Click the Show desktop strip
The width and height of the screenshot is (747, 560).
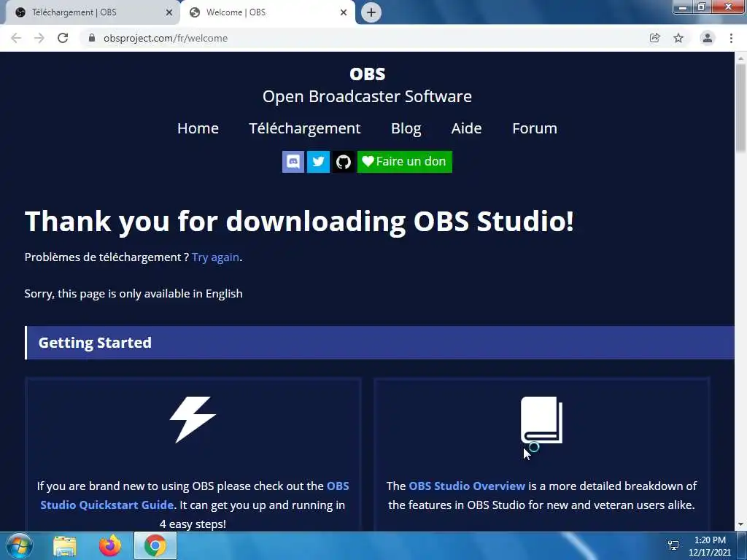(x=742, y=546)
